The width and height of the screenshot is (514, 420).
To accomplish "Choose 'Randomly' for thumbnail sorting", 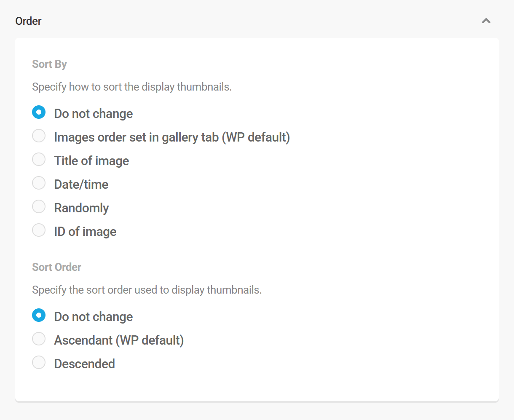I will (x=39, y=206).
